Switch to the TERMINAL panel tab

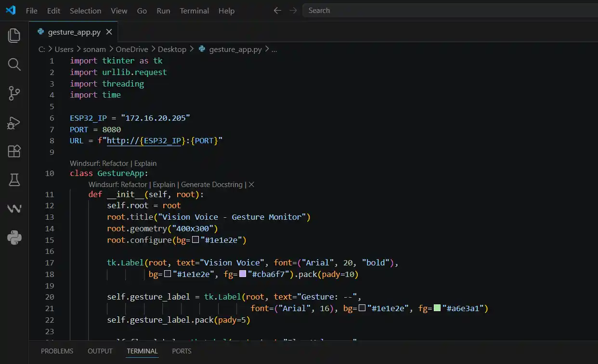point(142,351)
